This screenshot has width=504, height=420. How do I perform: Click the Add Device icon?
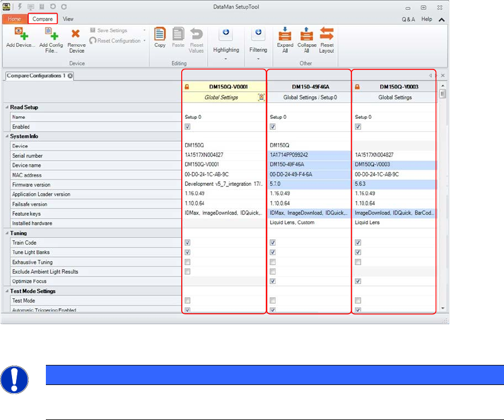[21, 33]
